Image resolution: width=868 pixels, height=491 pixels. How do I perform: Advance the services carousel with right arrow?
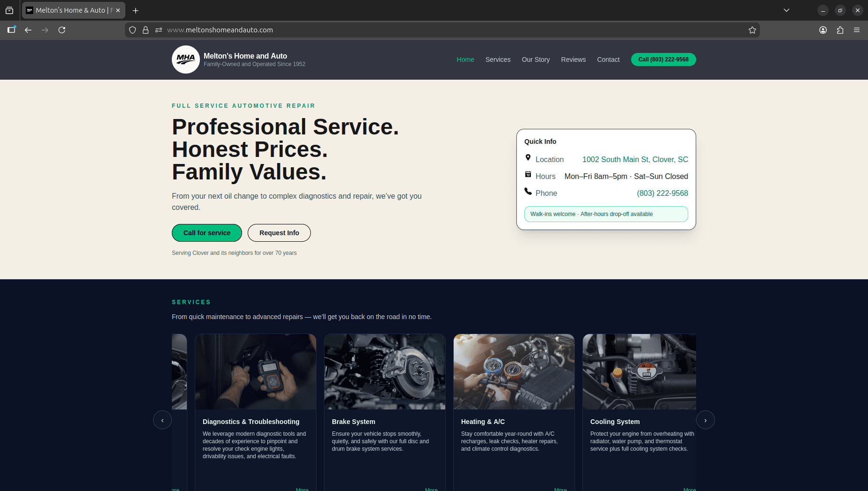706,420
